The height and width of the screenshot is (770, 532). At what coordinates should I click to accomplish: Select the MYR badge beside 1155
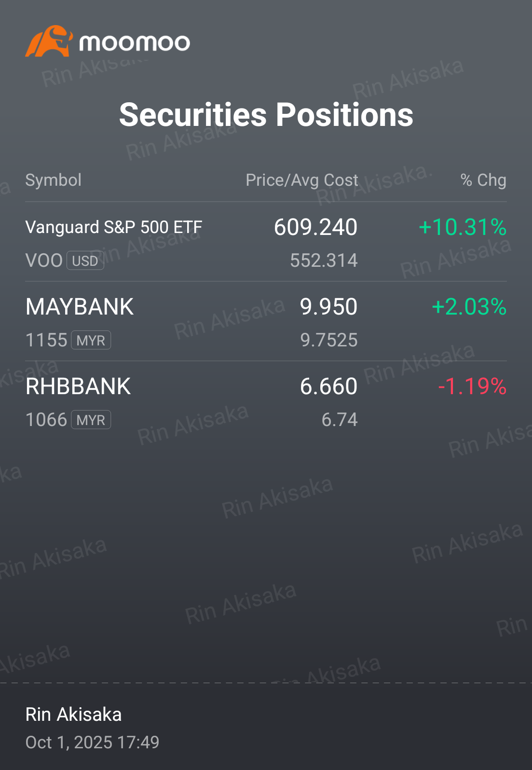coord(91,341)
